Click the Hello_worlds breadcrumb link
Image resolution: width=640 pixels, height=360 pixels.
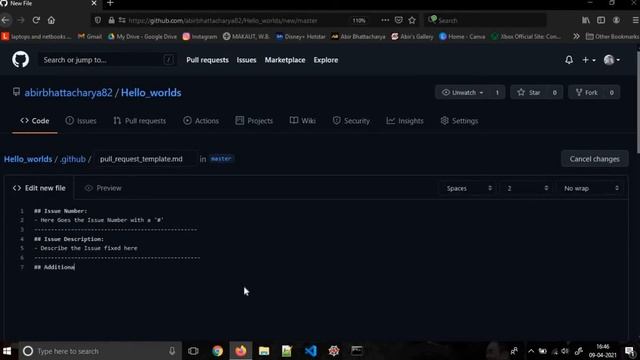point(28,159)
